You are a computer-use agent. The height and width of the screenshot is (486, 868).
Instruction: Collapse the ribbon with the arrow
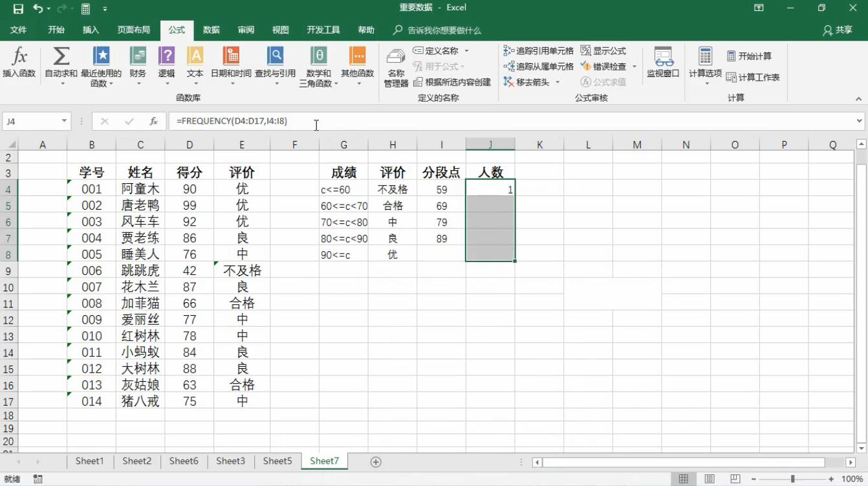coord(859,99)
